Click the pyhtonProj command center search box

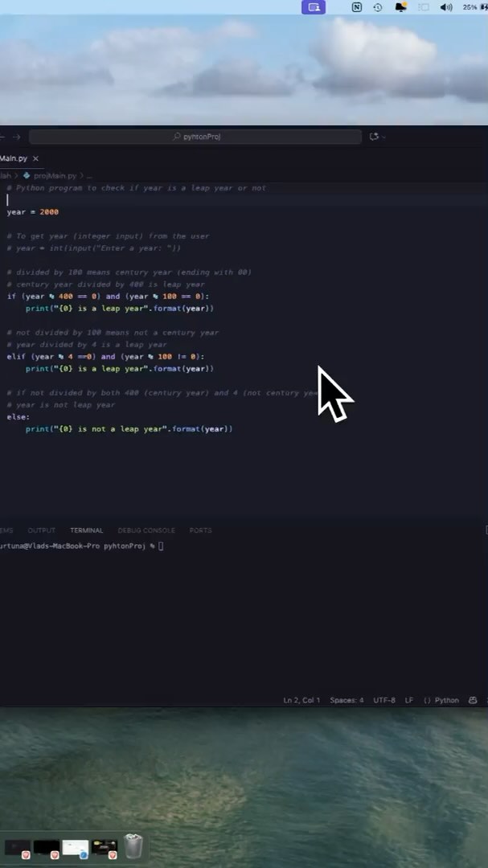(195, 137)
